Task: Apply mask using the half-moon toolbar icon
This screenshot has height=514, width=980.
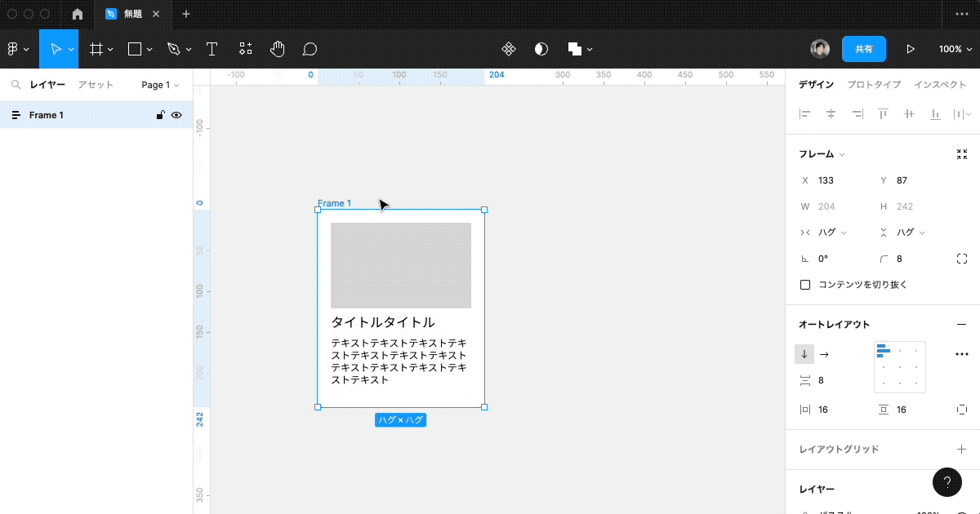Action: (541, 49)
